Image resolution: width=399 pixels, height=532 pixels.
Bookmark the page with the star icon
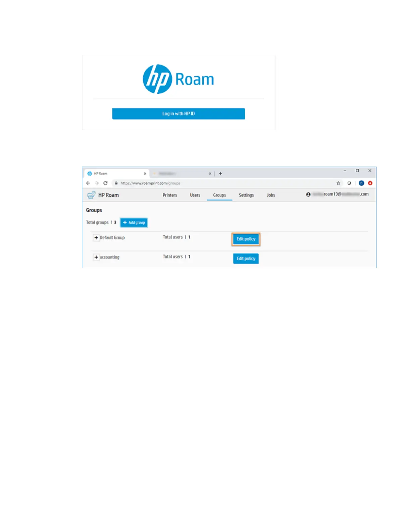338,183
